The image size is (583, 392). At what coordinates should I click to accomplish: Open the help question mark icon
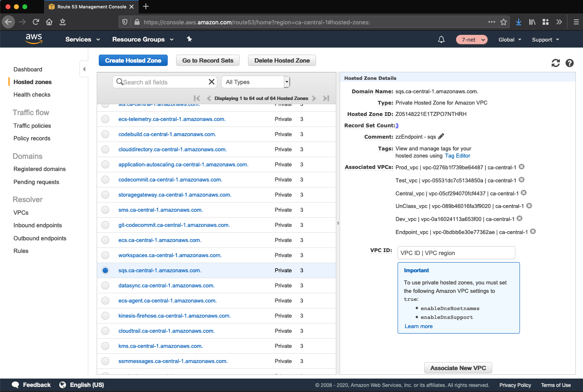click(x=570, y=63)
